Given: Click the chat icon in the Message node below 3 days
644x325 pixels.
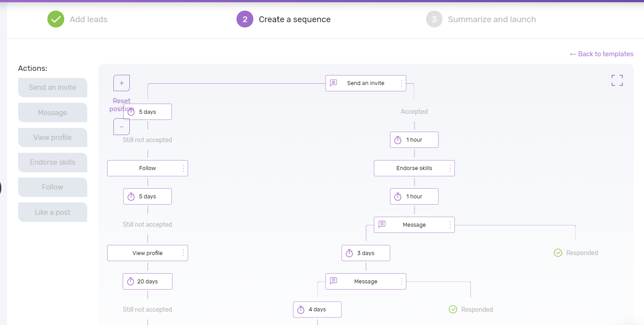Looking at the screenshot, I should (334, 281).
